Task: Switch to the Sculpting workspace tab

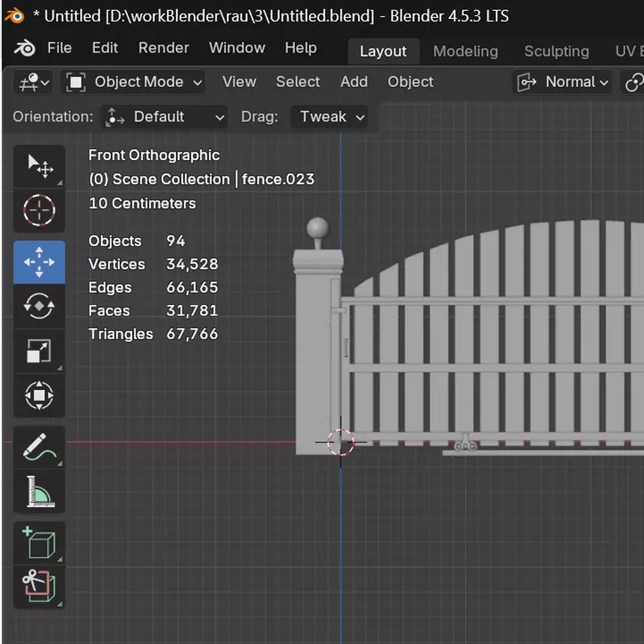Action: pos(557,51)
